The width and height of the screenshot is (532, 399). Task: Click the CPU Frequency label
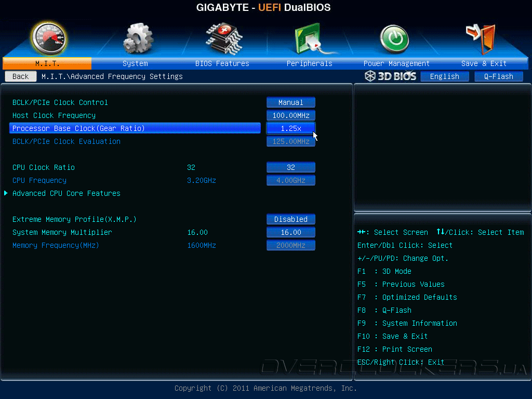coord(39,180)
